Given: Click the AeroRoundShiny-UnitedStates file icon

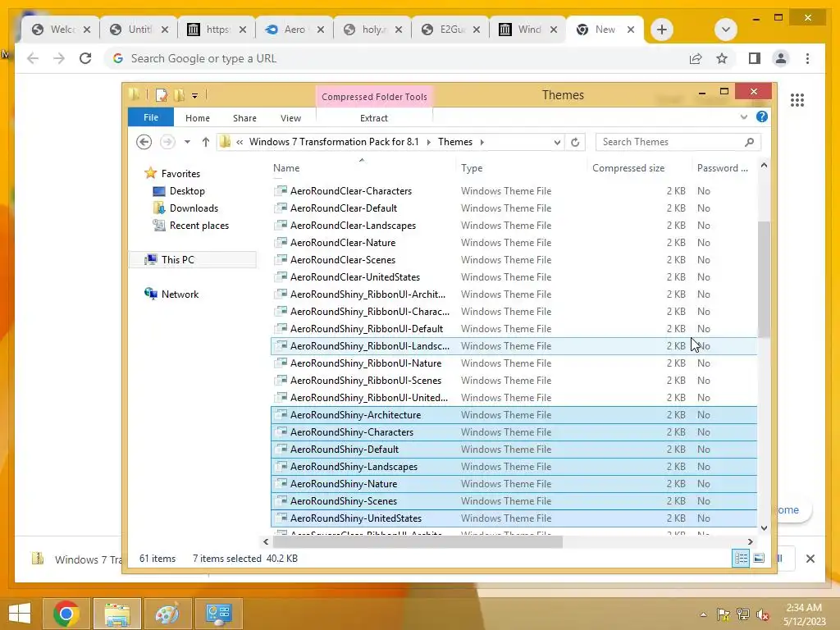Looking at the screenshot, I should point(281,518).
